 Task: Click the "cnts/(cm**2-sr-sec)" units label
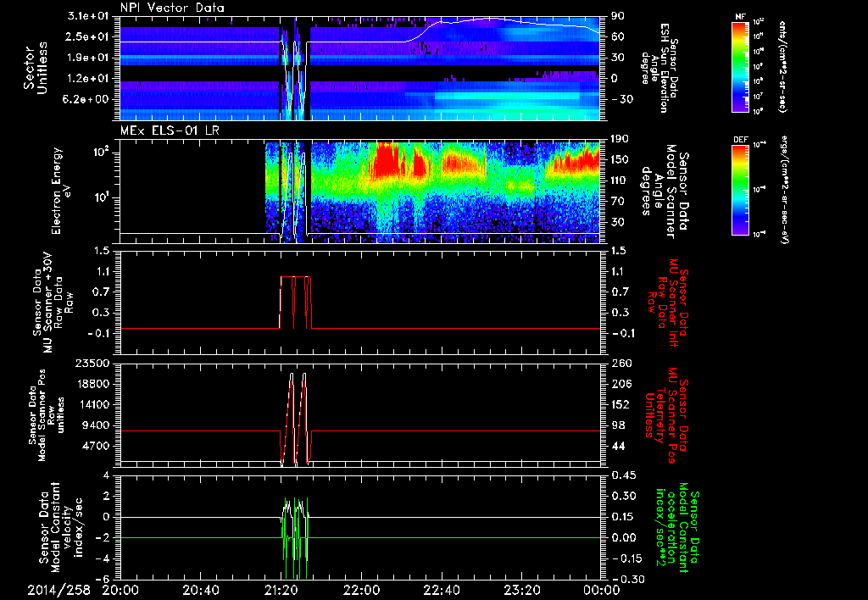click(x=782, y=66)
